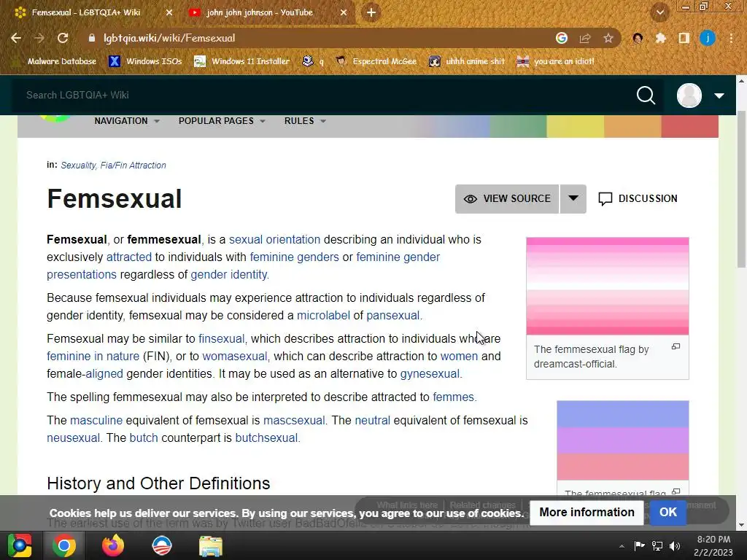The image size is (747, 560).
Task: Open the blue-purple-pink flag image
Action: pos(623,440)
